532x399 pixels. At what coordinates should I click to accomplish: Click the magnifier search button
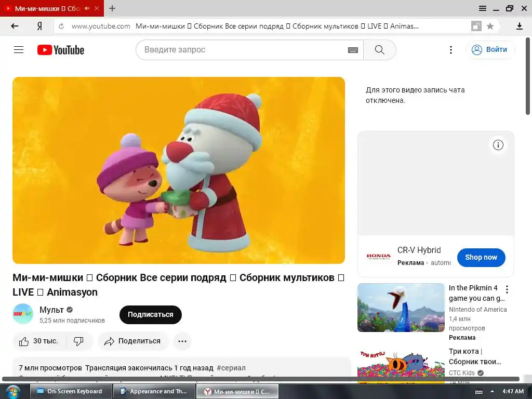point(380,50)
